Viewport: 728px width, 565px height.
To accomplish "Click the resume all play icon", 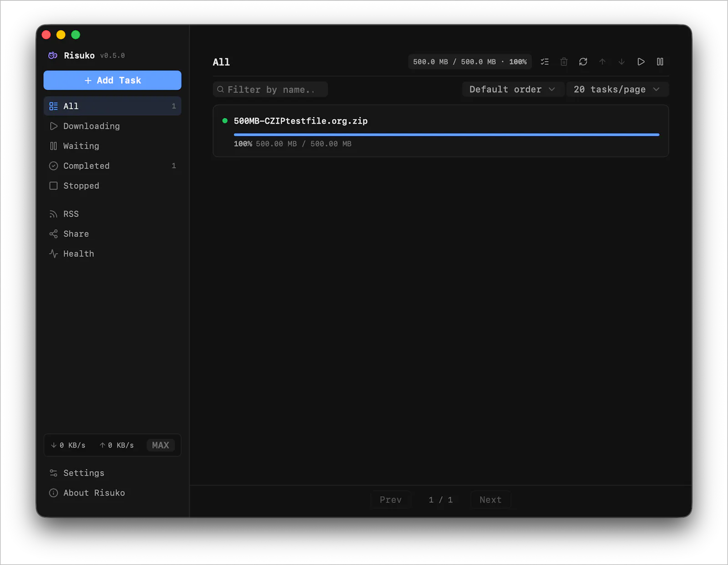I will [641, 61].
